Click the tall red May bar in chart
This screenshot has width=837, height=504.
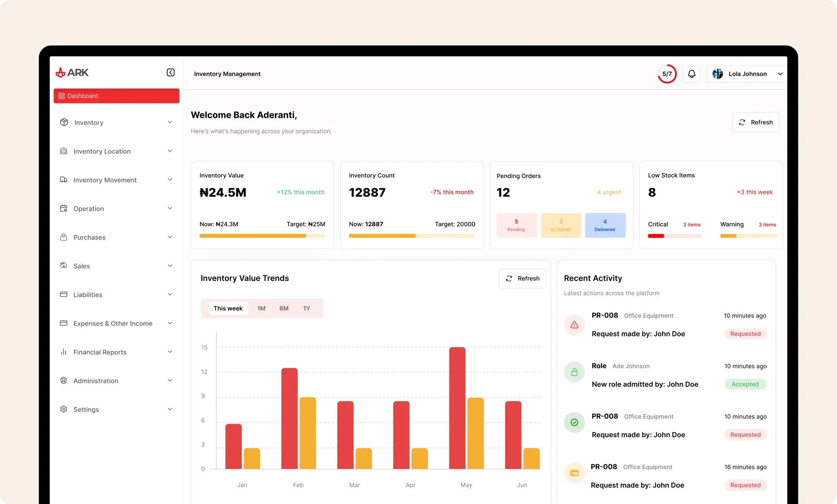457,408
